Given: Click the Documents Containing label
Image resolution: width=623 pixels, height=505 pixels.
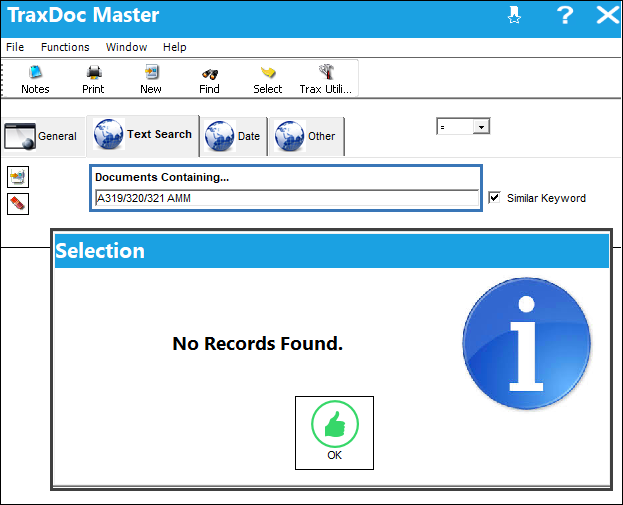Looking at the screenshot, I should click(x=162, y=177).
